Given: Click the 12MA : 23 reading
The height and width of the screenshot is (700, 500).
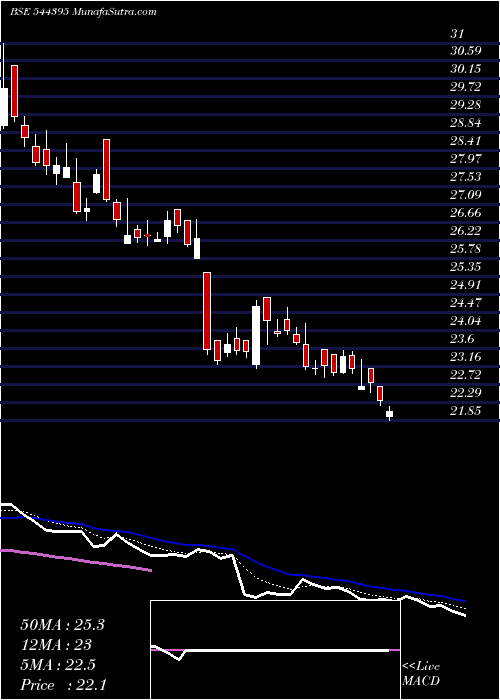Looking at the screenshot, I should click(56, 645).
